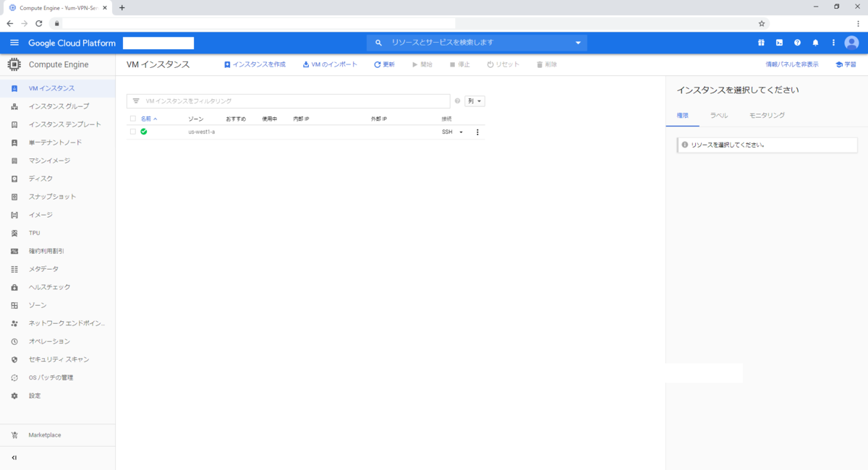Click the 更新 refresh button
The image size is (868, 470).
click(384, 64)
